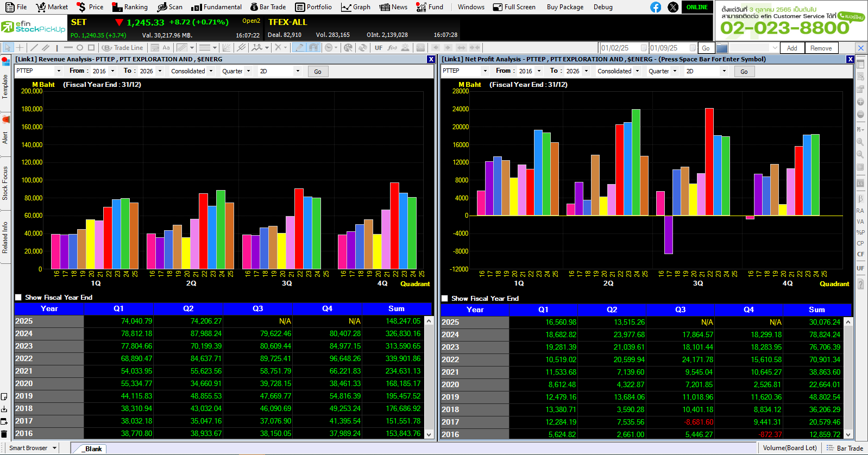This screenshot has height=455, width=868.
Task: Open Facebook icon in top bar
Action: pyautogui.click(x=656, y=7)
